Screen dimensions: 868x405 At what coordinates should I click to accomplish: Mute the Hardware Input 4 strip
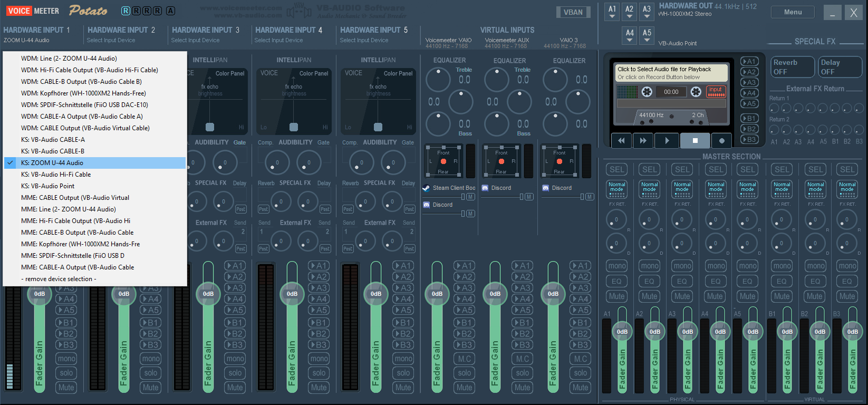(319, 387)
